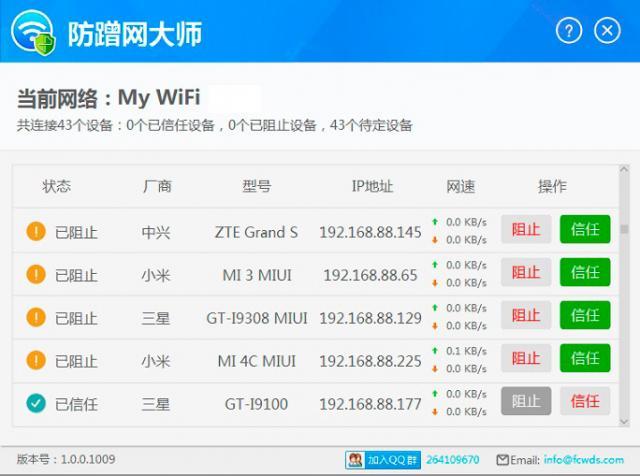This screenshot has height=476, width=640.
Task: Click the warning icon on 192.168.88.129 row
Action: point(36,317)
